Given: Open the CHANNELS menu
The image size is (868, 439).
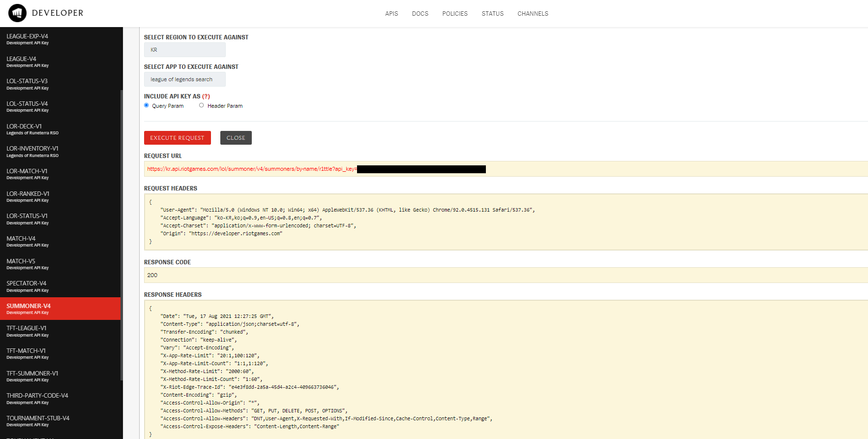Looking at the screenshot, I should pyautogui.click(x=533, y=14).
